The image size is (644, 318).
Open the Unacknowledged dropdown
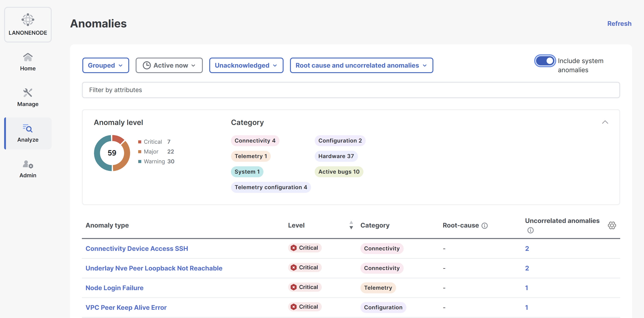pyautogui.click(x=246, y=65)
